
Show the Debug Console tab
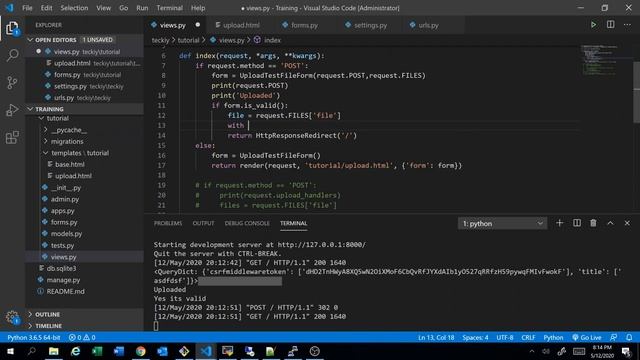point(247,223)
